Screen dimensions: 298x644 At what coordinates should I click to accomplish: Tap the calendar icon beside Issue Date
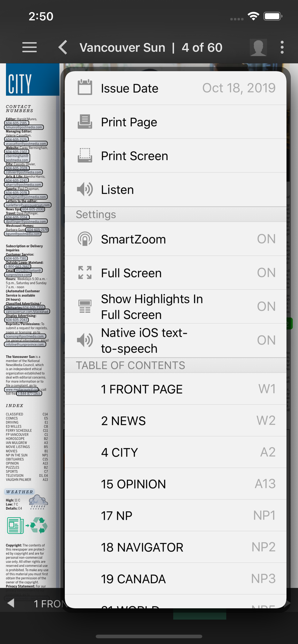(85, 87)
